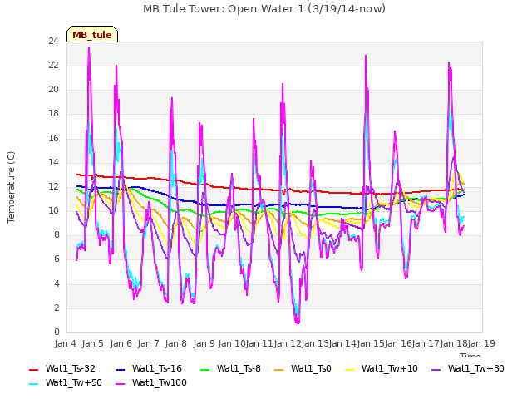This screenshot has width=532, height=399.
Task: Click the MB_tule annotation label
Action: [x=92, y=35]
